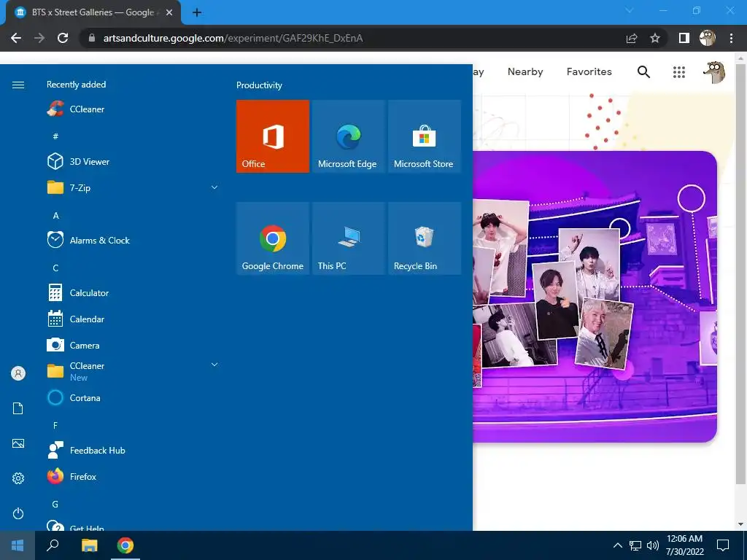Jump to letter A group header
The height and width of the screenshot is (560, 747).
(x=55, y=216)
